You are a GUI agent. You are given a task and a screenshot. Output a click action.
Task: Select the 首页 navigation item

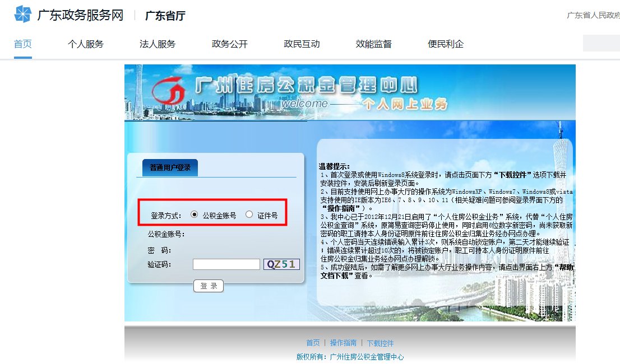tap(22, 43)
